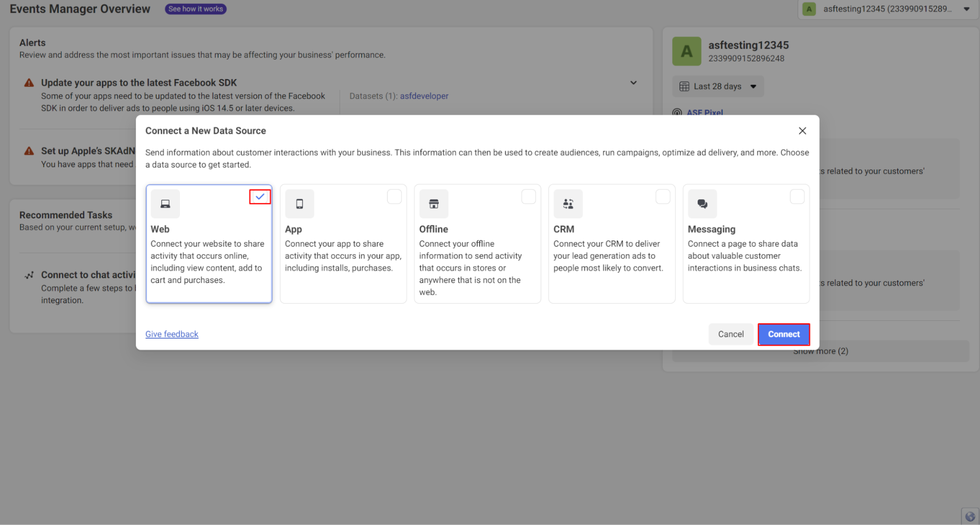Check the Offline data source checkbox
This screenshot has height=525, width=980.
click(x=528, y=197)
